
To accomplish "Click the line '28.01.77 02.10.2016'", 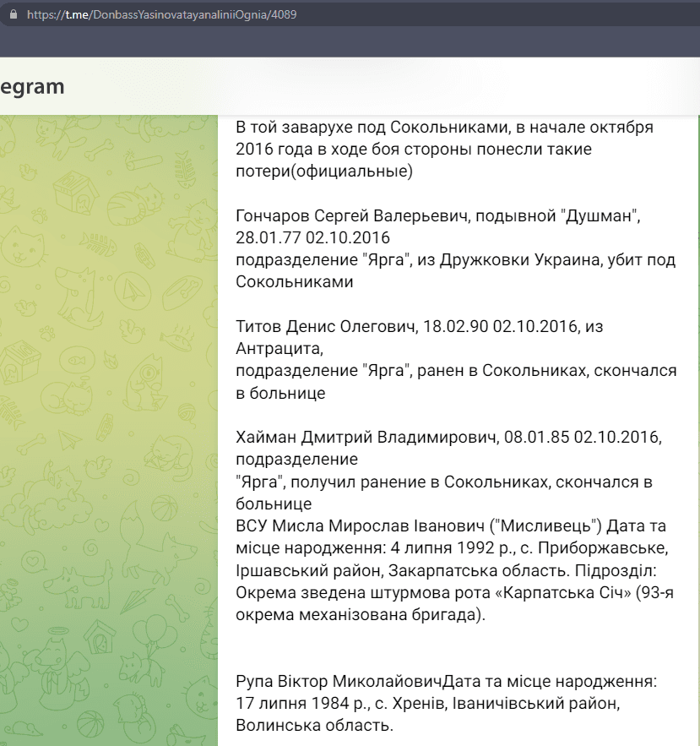I will (x=312, y=238).
